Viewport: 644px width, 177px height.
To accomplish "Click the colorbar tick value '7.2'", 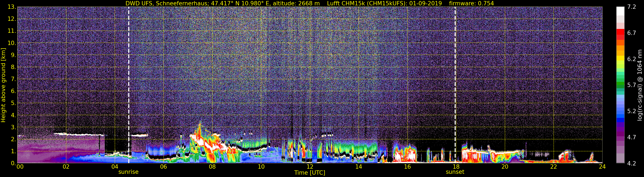I will pyautogui.click(x=632, y=7).
